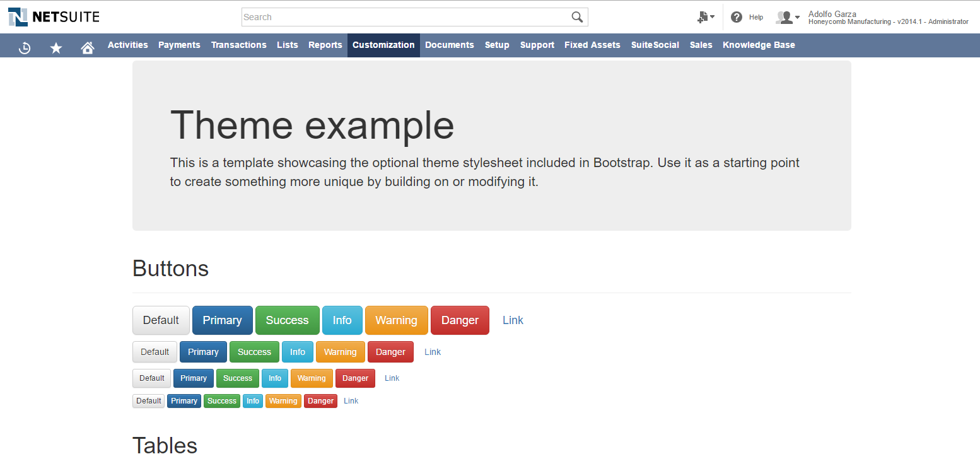Click the third-row Success button
This screenshot has width=980, height=459.
tap(238, 378)
